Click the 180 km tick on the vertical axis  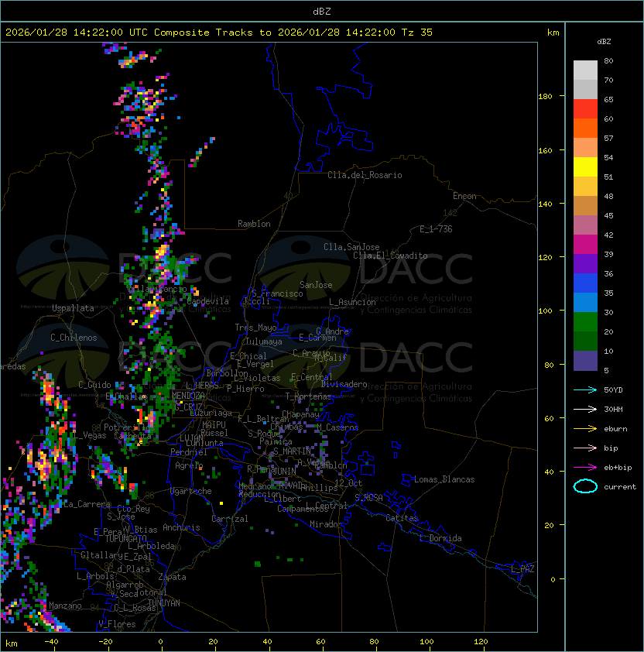coord(545,97)
